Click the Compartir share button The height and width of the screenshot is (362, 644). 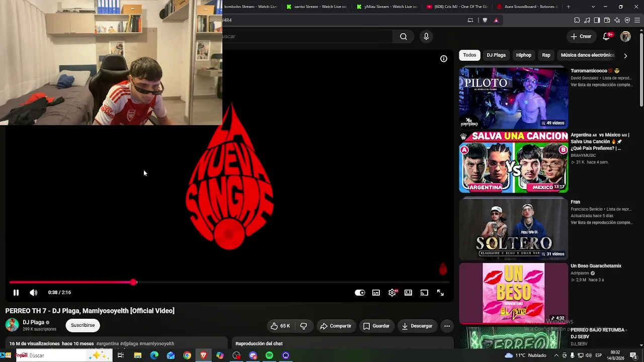click(x=336, y=326)
